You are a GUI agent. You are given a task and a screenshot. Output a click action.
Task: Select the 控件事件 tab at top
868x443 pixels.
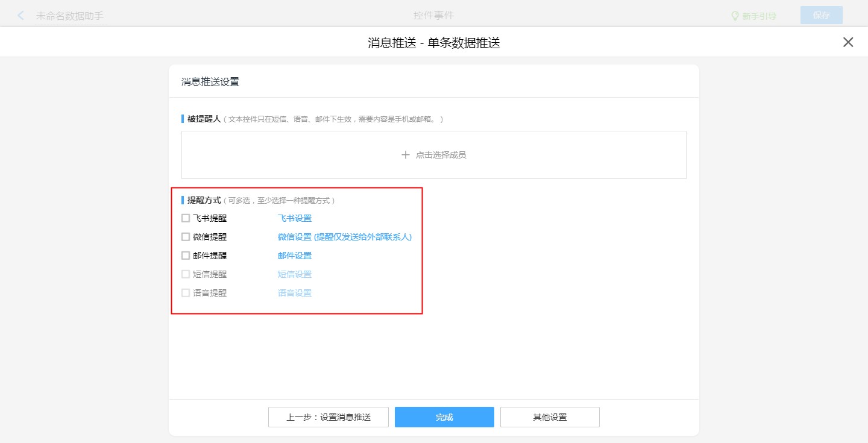[433, 16]
